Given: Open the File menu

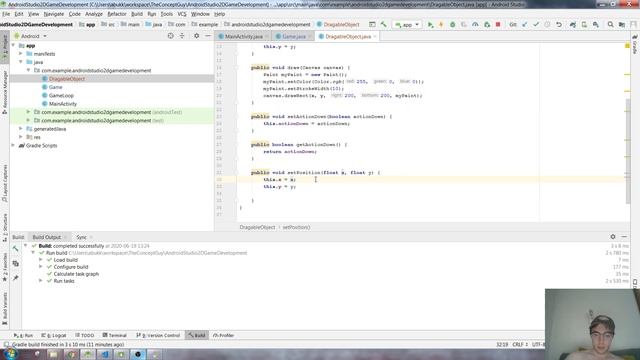Looking at the screenshot, I should pyautogui.click(x=6, y=14).
